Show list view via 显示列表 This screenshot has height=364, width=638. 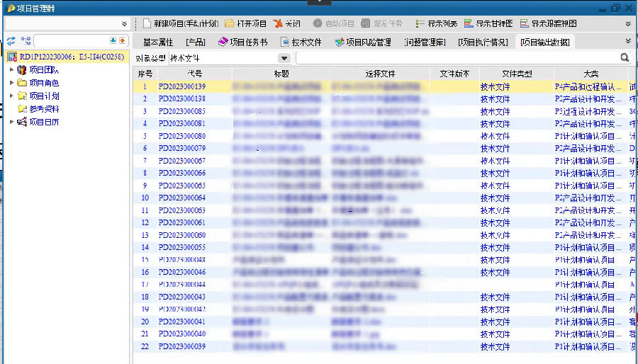click(437, 23)
